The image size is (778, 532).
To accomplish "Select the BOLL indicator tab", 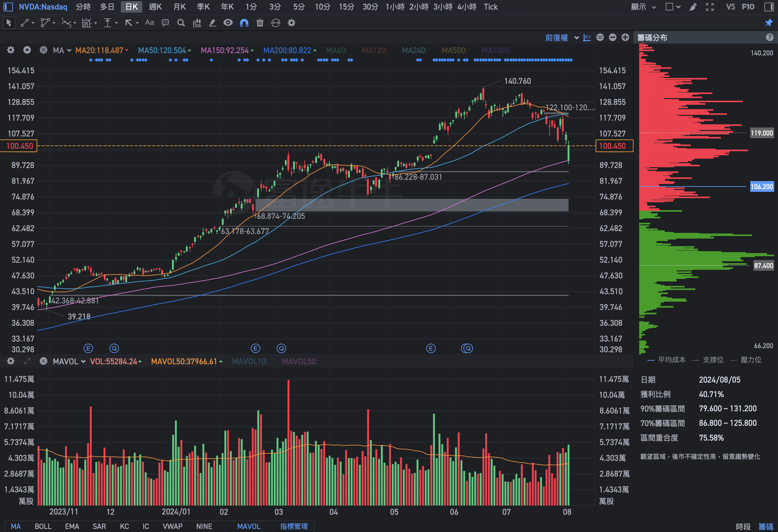I will pyautogui.click(x=43, y=526).
